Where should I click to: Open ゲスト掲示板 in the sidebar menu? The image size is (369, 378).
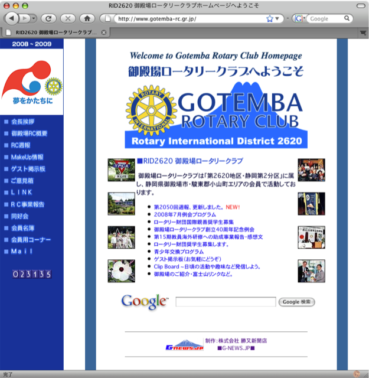(x=28, y=169)
